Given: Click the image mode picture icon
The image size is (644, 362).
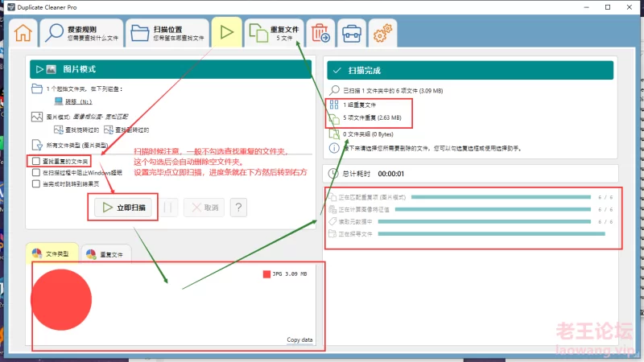Looking at the screenshot, I should coord(37,117).
